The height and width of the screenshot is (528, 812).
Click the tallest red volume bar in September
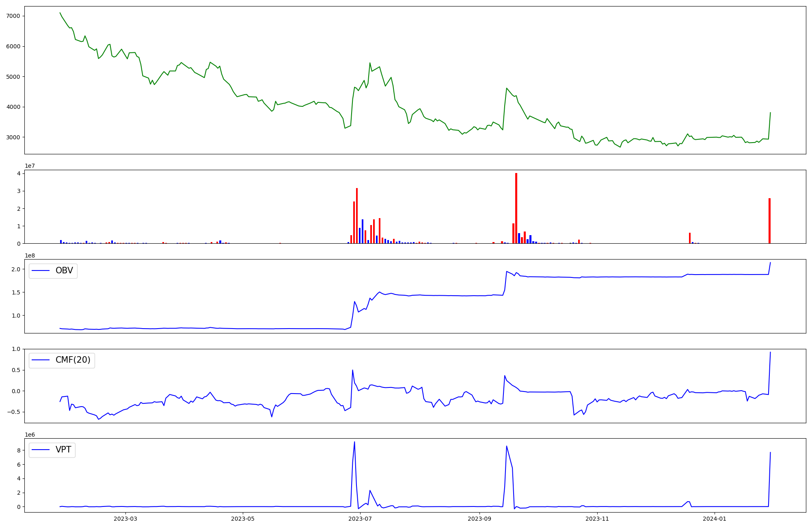pos(516,208)
